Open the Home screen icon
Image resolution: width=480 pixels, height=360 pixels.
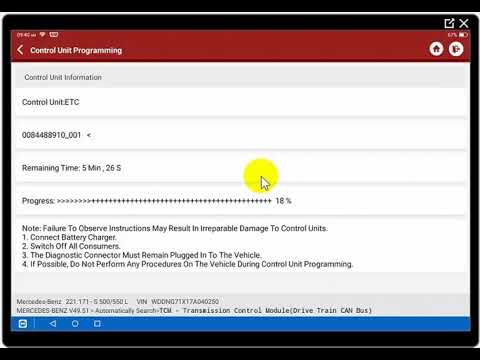click(436, 49)
